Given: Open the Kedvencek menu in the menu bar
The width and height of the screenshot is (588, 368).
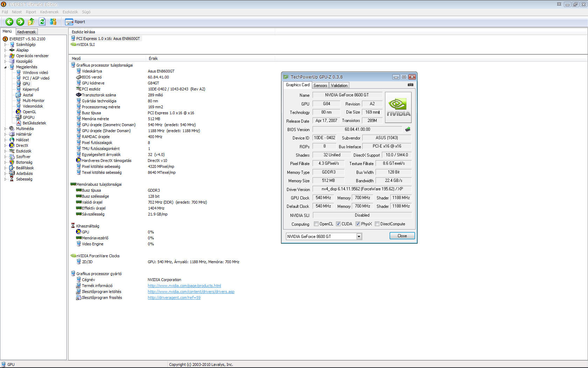Looking at the screenshot, I should (x=49, y=12).
